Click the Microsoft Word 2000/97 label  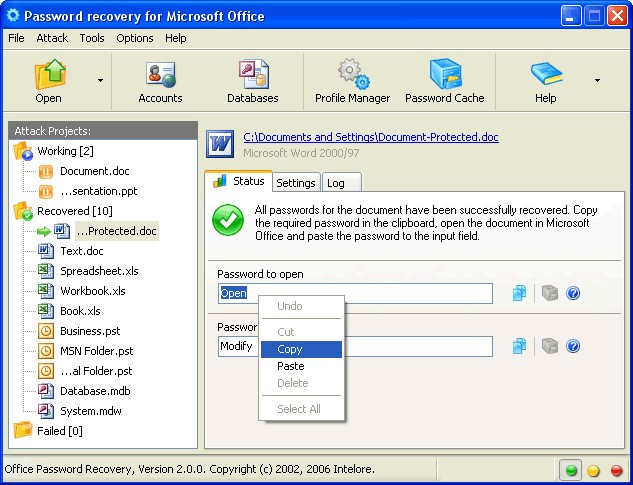click(x=301, y=153)
